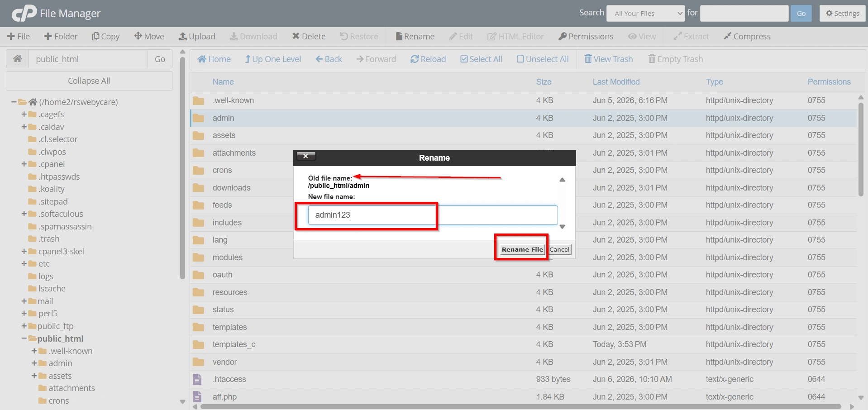
Task: Click the Rename dialog scroll up arrow
Action: [x=562, y=180]
